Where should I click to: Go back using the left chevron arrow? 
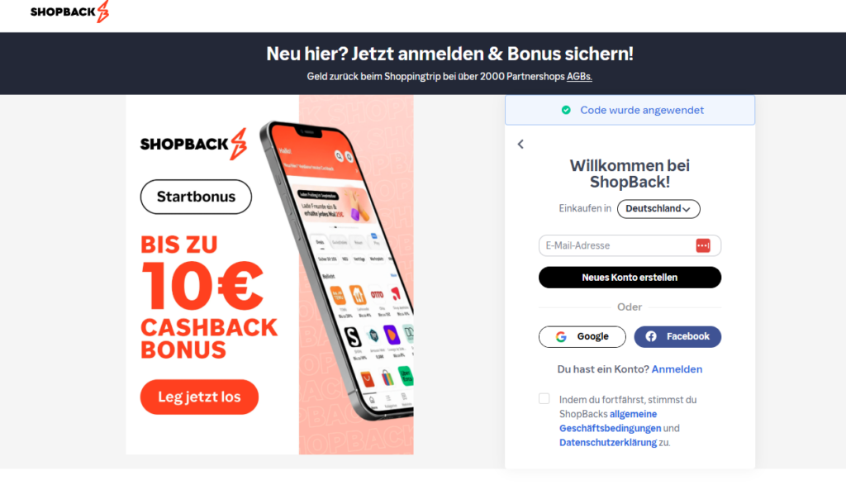[520, 144]
